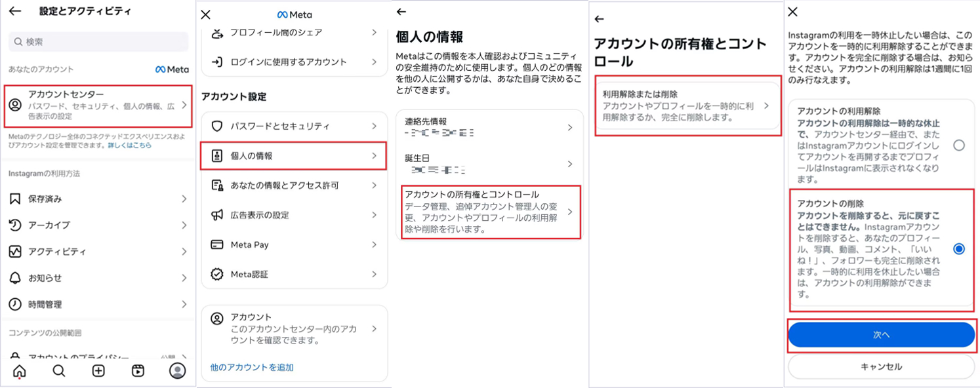Click the Meta logo at the top of the account panel
Image resolution: width=980 pixels, height=388 pixels.
point(295,14)
